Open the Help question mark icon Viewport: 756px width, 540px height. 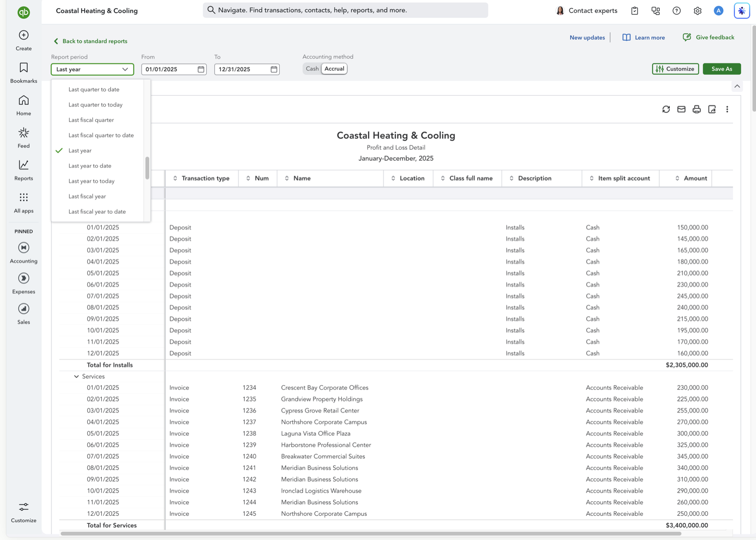coord(676,11)
